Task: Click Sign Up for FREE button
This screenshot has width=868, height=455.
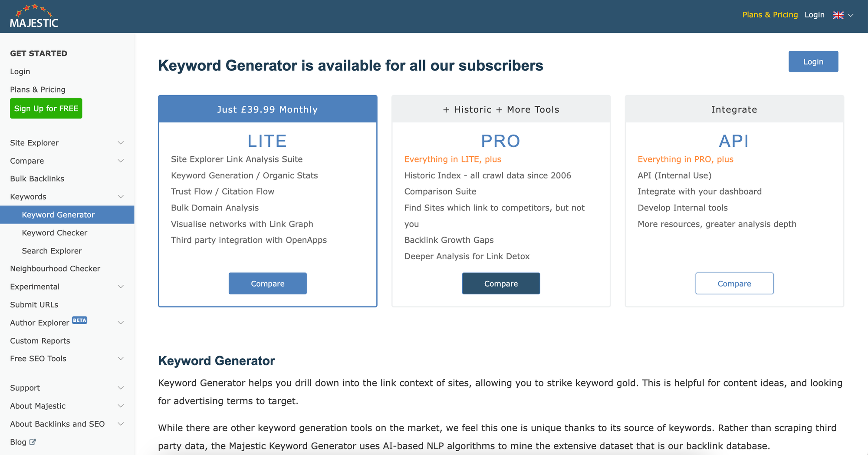Action: tap(46, 109)
